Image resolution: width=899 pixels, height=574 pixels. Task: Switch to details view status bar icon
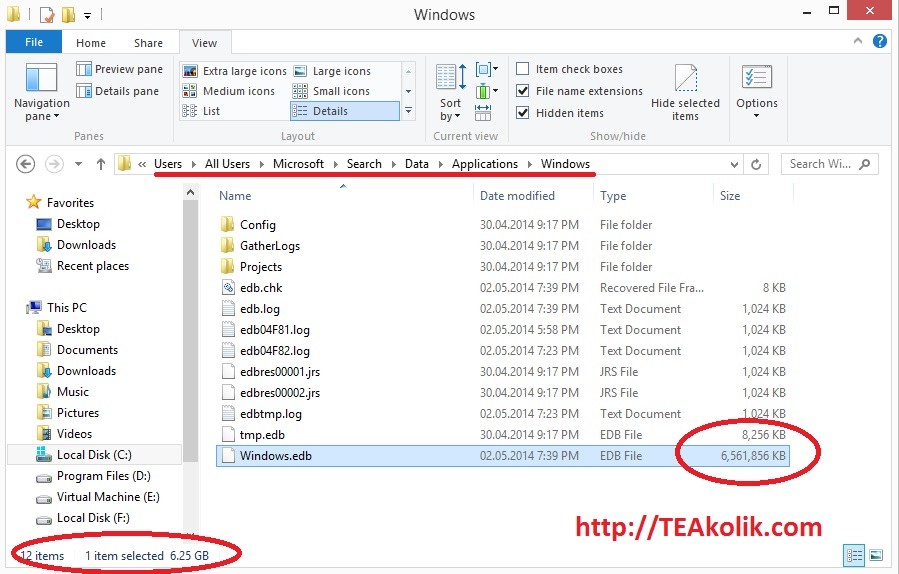coord(854,555)
